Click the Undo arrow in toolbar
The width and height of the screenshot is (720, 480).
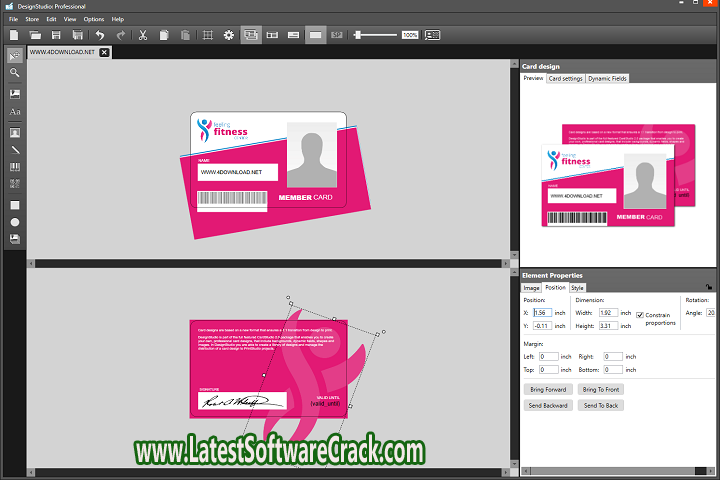[99, 35]
